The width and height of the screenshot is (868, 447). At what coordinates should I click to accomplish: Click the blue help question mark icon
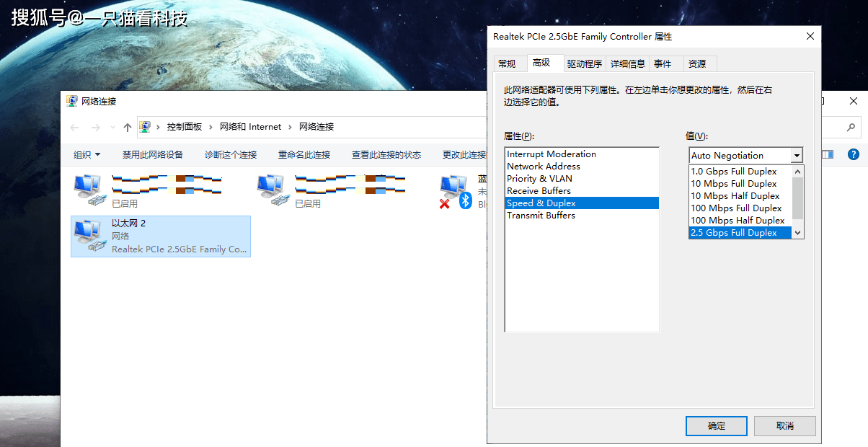coord(854,154)
